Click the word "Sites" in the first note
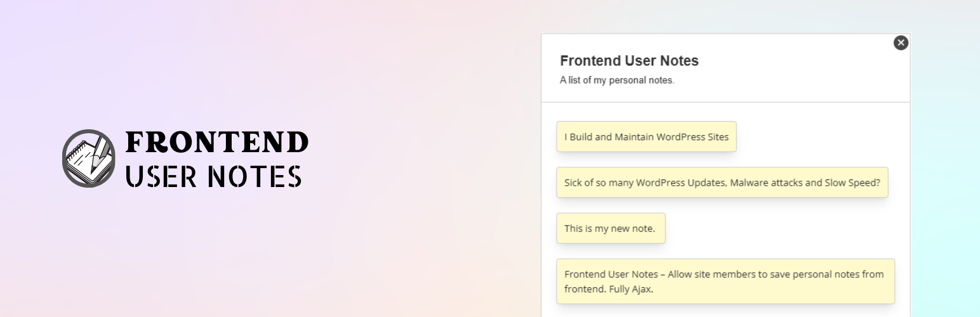Viewport: 980px width, 317px height. coord(718,137)
